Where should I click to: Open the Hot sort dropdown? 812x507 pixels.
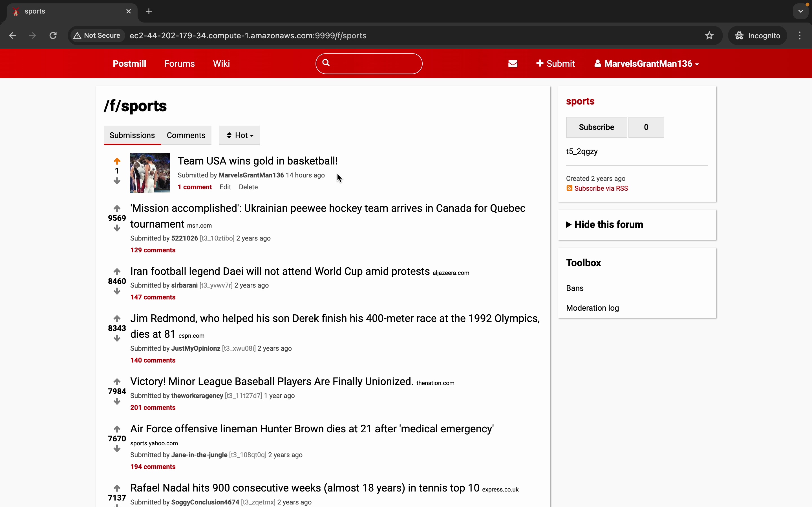coord(240,135)
